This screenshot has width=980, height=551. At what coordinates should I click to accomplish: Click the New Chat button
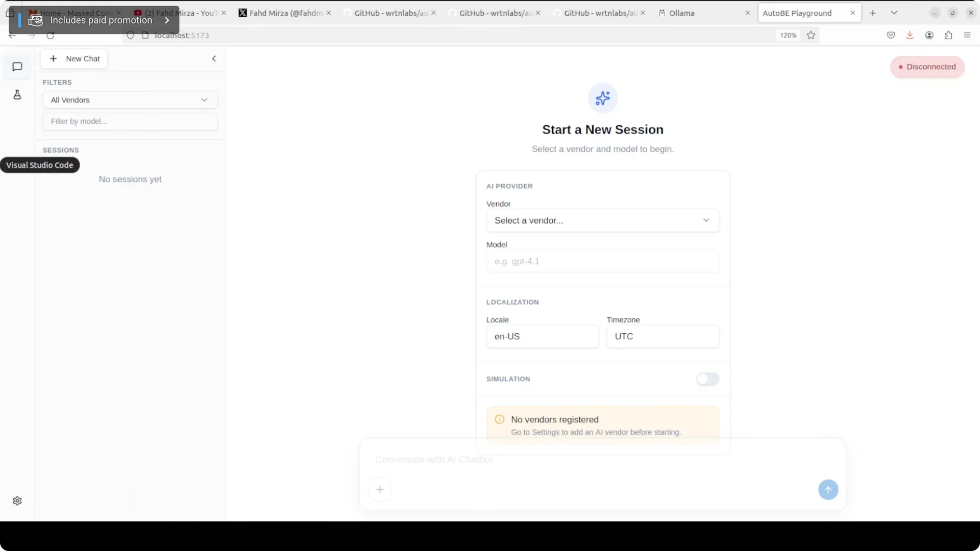(x=75, y=59)
